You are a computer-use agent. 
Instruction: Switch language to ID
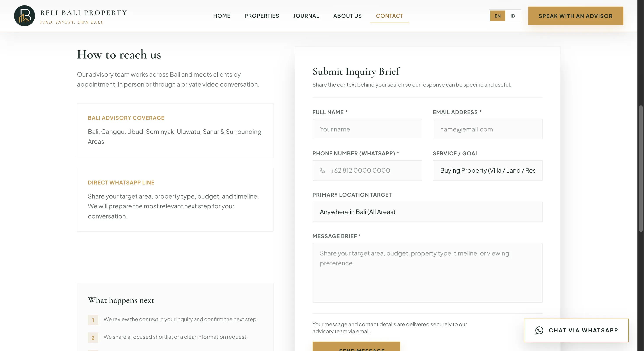point(513,16)
